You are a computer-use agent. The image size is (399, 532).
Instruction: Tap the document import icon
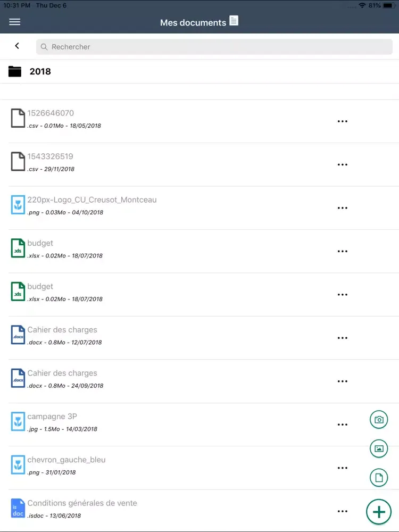pos(378,477)
